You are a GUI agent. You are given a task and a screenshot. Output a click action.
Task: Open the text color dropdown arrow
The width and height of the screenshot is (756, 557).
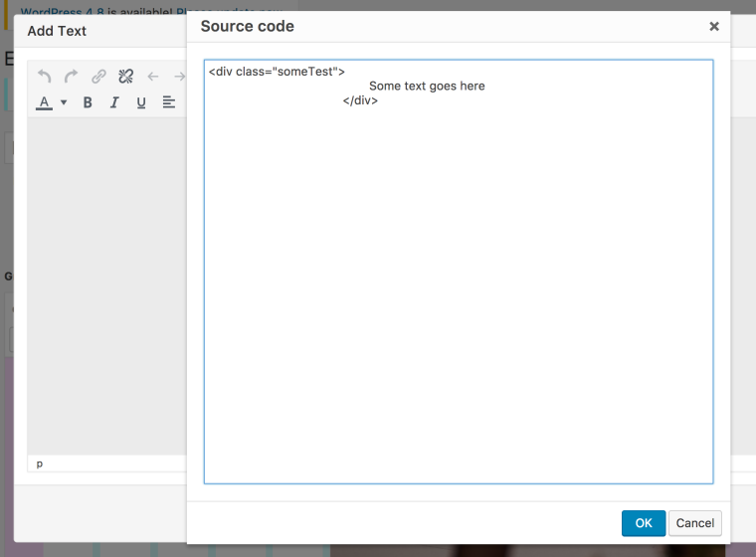[64, 102]
